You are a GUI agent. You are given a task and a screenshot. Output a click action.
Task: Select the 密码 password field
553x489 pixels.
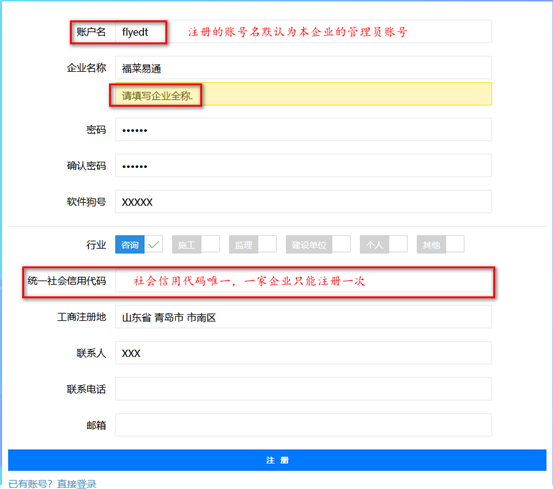303,129
